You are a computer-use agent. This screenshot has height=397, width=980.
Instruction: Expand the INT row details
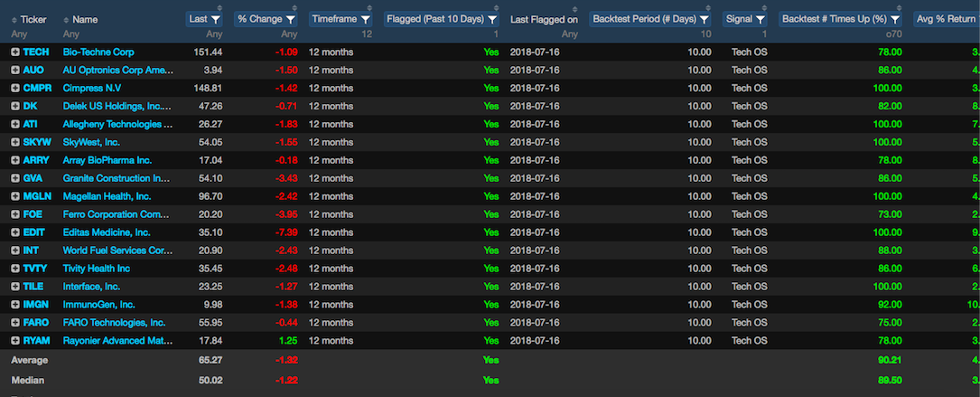coord(15,250)
